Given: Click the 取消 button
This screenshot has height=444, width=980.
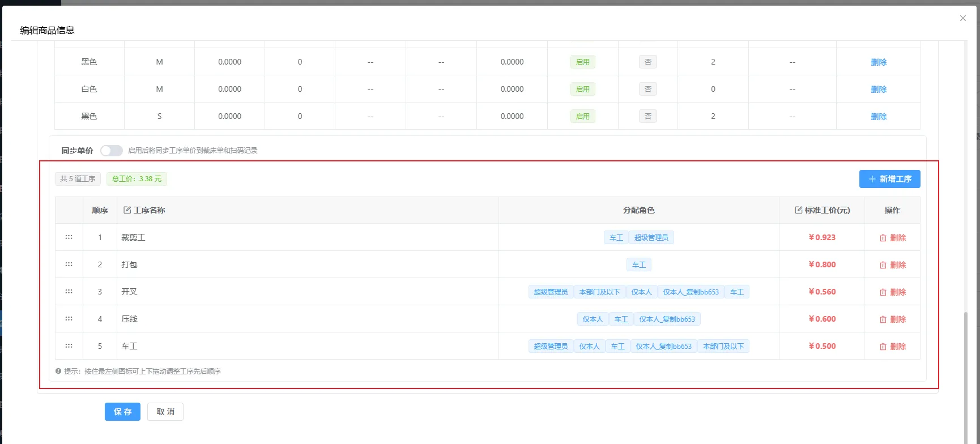Looking at the screenshot, I should (165, 412).
